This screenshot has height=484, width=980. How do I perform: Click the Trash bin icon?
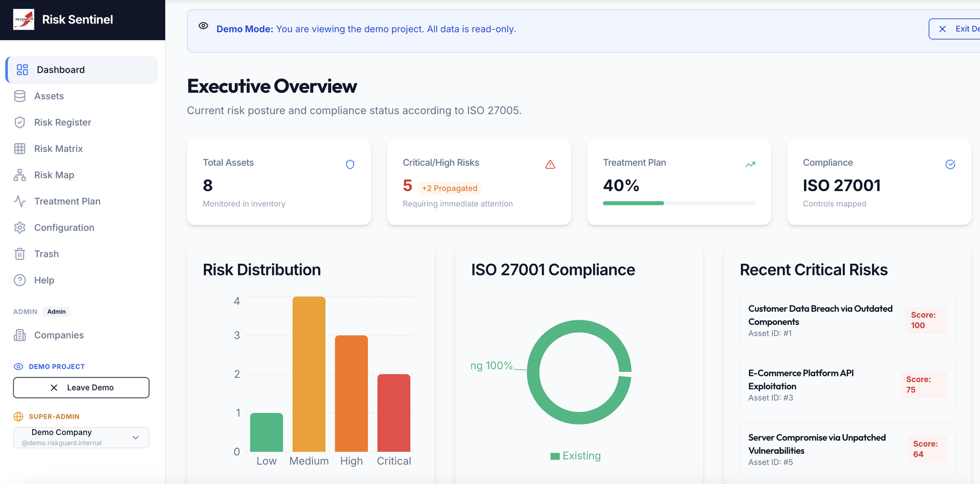tap(20, 254)
